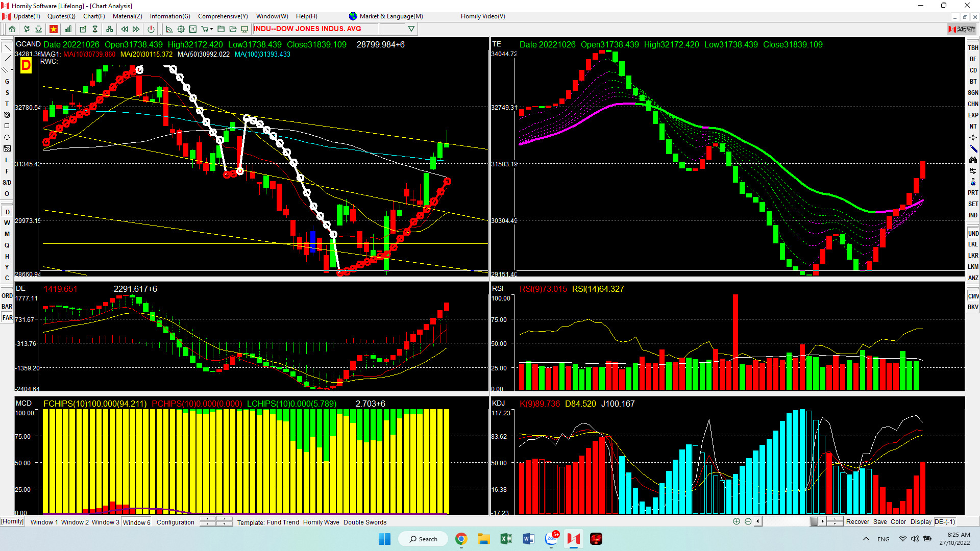Select the M monthly period toggle

[x=7, y=234]
